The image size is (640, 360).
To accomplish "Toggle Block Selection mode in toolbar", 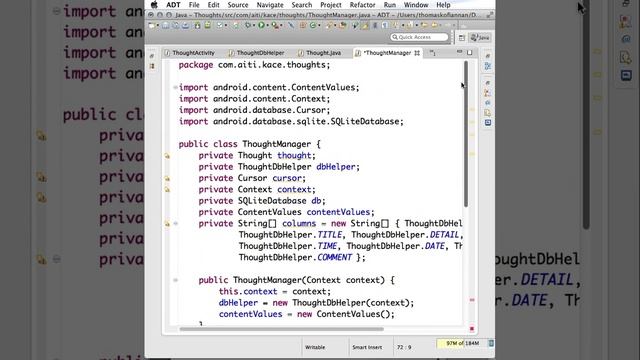I will point(375,25).
